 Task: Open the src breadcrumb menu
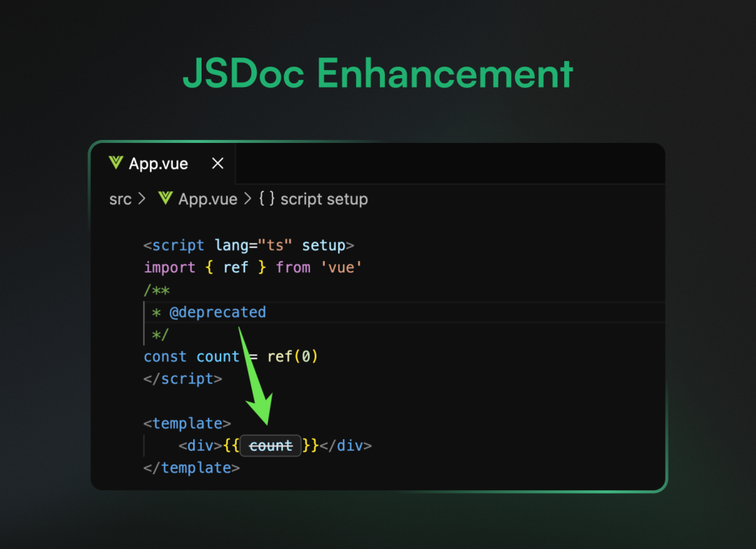tap(120, 199)
